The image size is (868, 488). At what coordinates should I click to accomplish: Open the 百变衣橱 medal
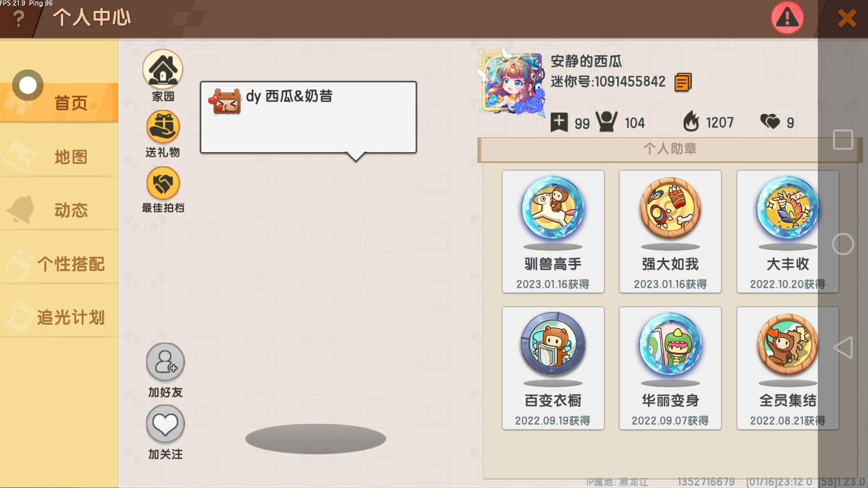553,368
